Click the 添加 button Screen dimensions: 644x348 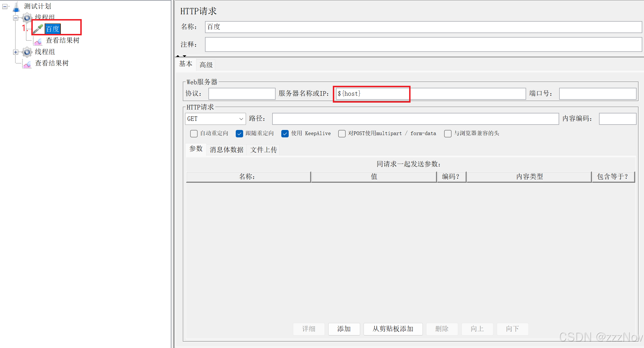[344, 329]
